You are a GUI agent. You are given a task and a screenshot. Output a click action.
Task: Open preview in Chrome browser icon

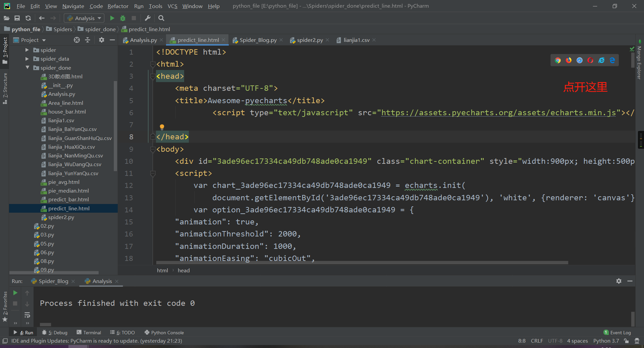[x=558, y=60]
